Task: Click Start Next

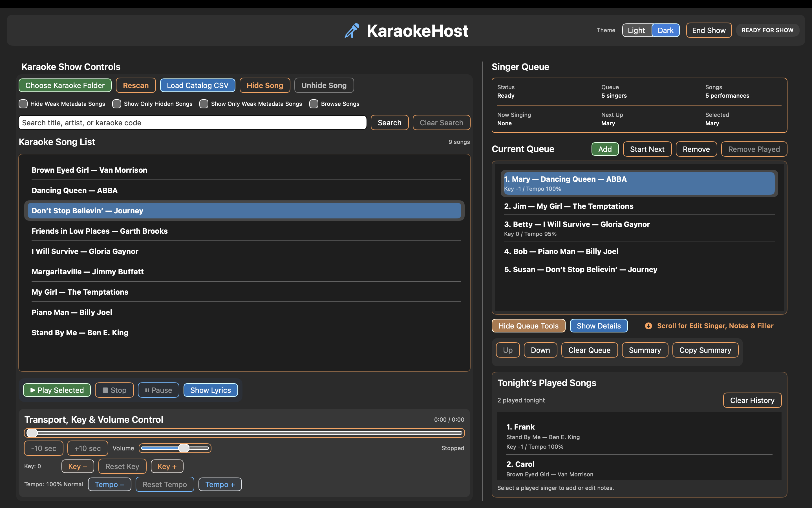Action: tap(647, 149)
